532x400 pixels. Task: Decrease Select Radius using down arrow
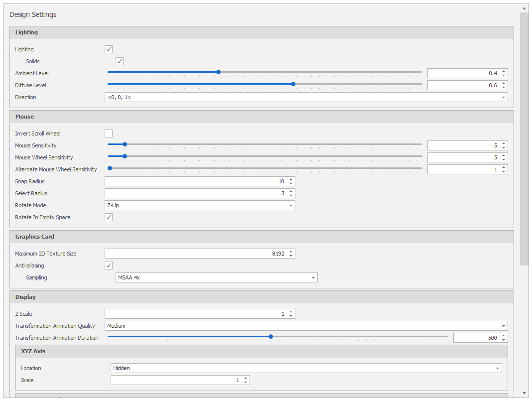[x=291, y=195]
